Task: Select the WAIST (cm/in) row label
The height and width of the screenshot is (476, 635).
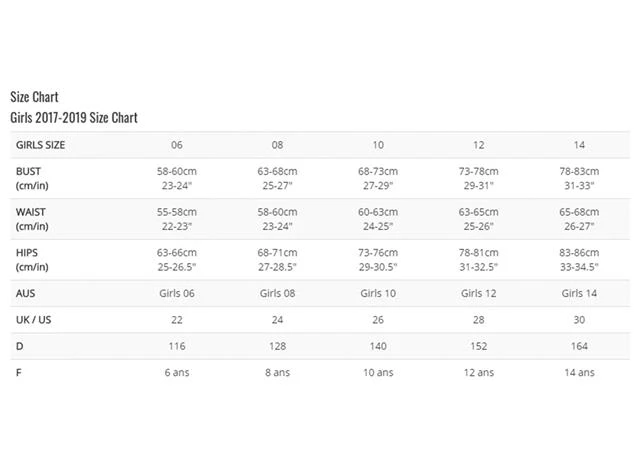Action: pos(32,219)
